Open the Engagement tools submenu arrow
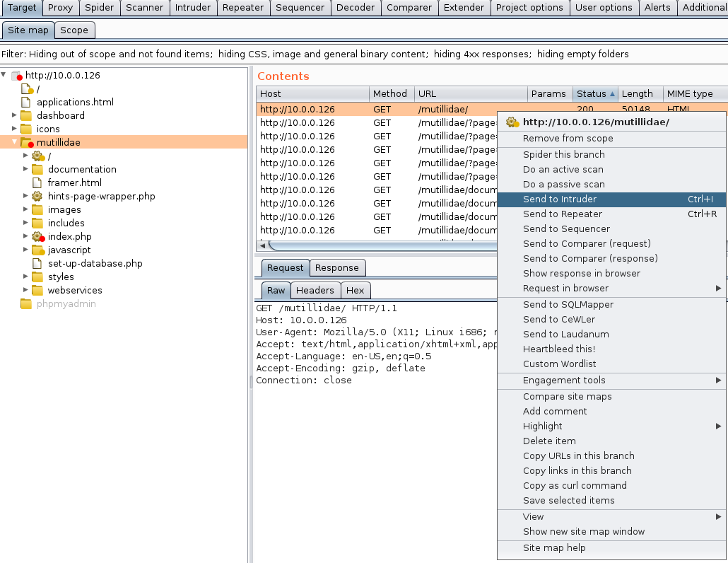 (x=718, y=381)
